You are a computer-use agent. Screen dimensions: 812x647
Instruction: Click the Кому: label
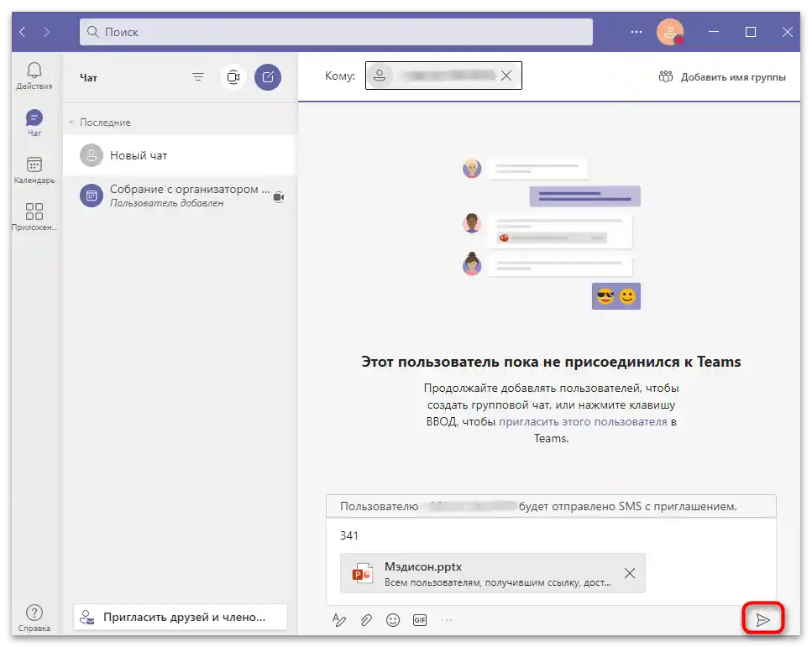(340, 76)
